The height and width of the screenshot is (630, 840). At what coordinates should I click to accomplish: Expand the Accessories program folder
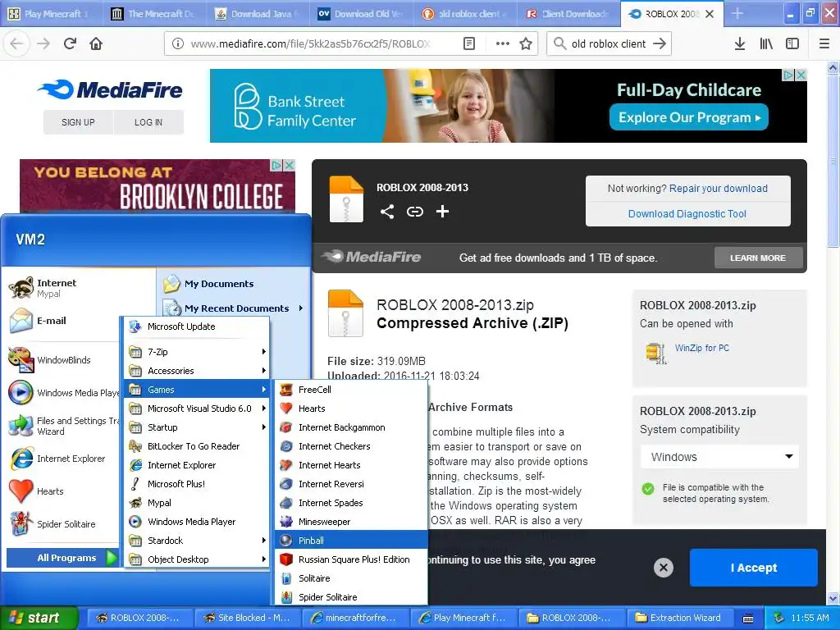[197, 371]
